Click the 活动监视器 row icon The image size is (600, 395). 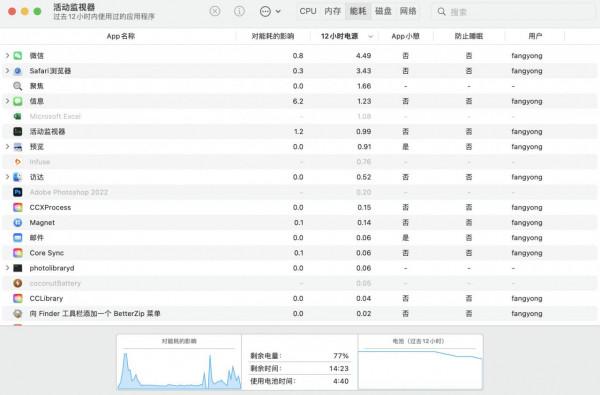(x=18, y=132)
